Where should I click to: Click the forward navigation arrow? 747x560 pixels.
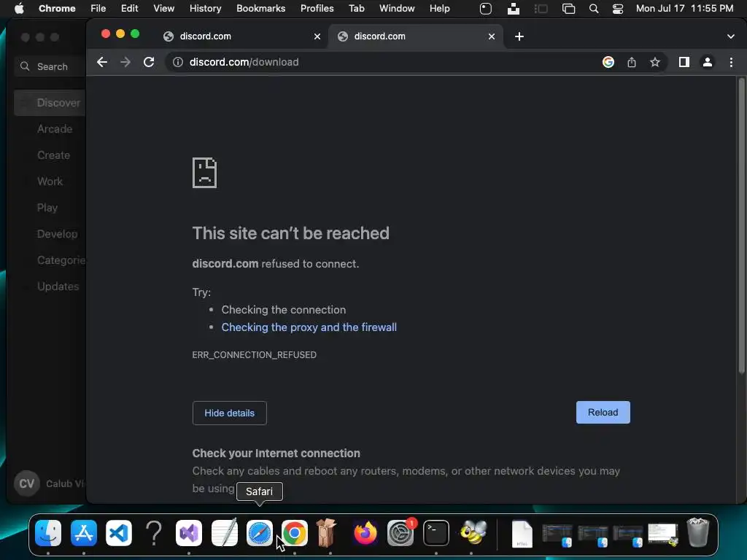(x=125, y=62)
